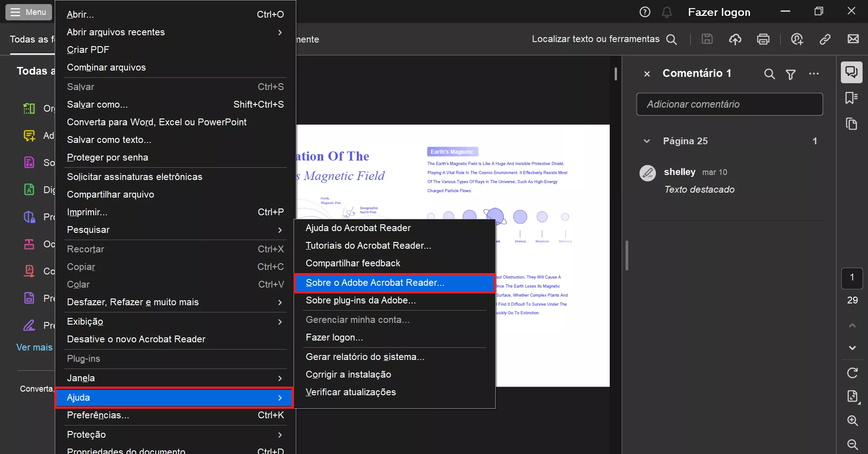Click Sobre o Adobe Acrobat Reader...

[394, 283]
